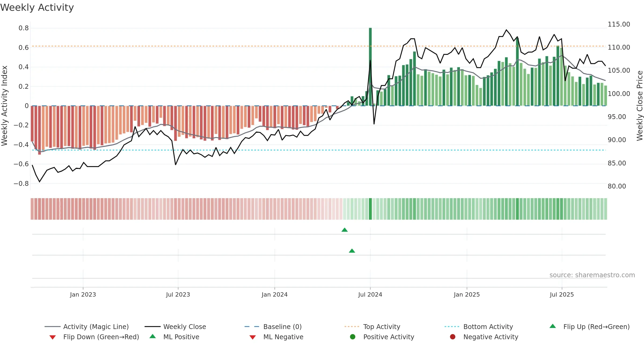Click the 0.8 activity index tick label
644x362 pixels.
(x=24, y=28)
